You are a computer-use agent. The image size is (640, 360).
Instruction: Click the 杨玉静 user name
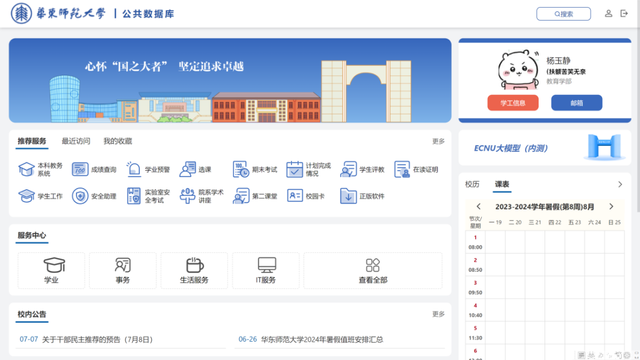pos(558,61)
